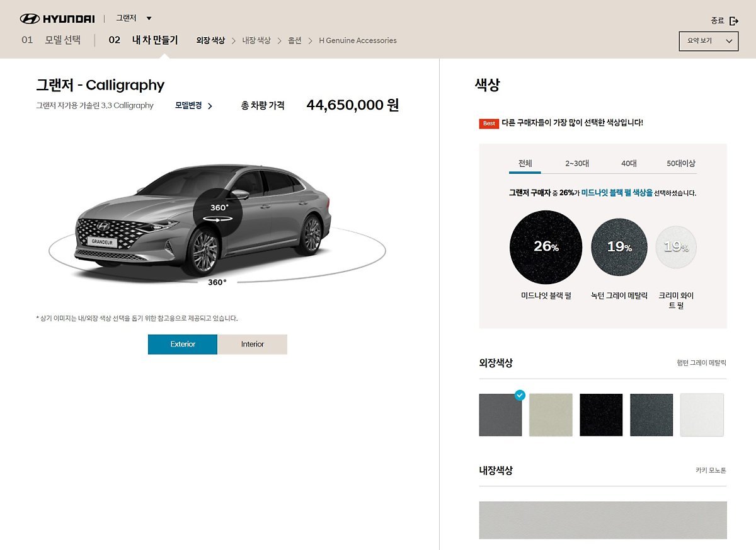
Task: Go to H Genuine Accessories step
Action: pyautogui.click(x=358, y=40)
